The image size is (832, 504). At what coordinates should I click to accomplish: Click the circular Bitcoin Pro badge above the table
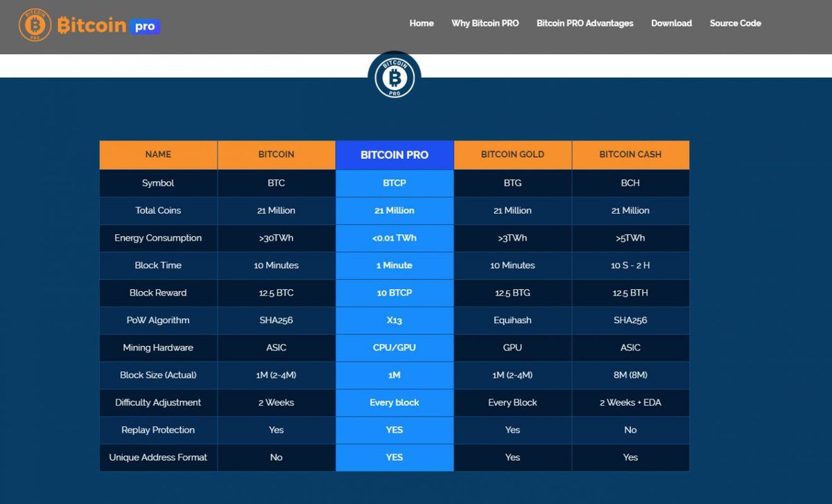coord(395,77)
